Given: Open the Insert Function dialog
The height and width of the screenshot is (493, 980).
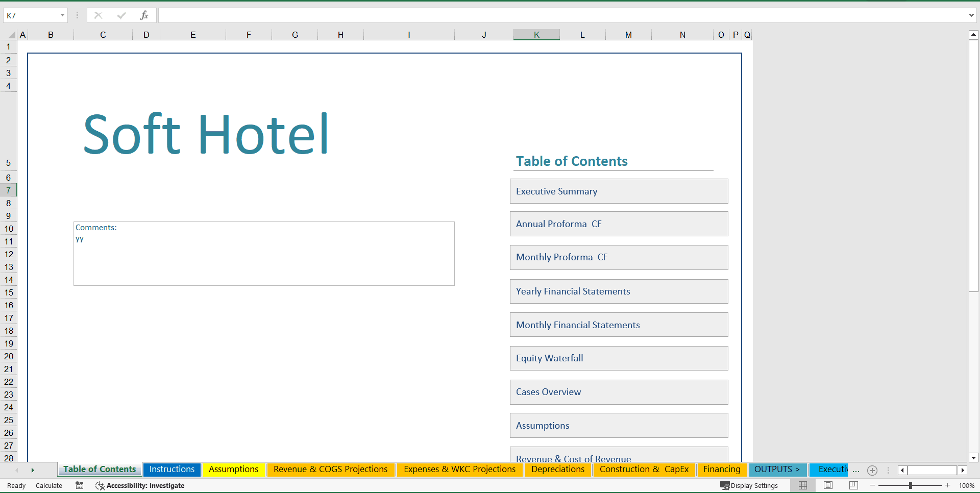Looking at the screenshot, I should (145, 15).
